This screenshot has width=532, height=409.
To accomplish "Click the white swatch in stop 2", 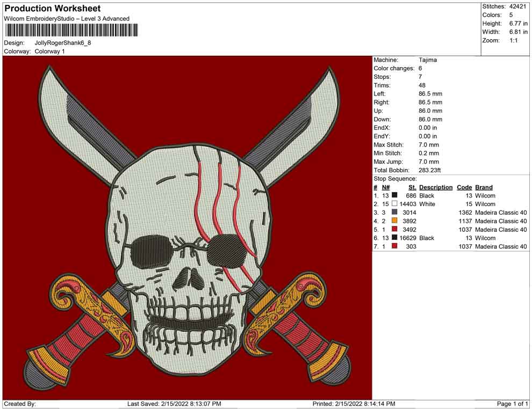I will point(394,203).
